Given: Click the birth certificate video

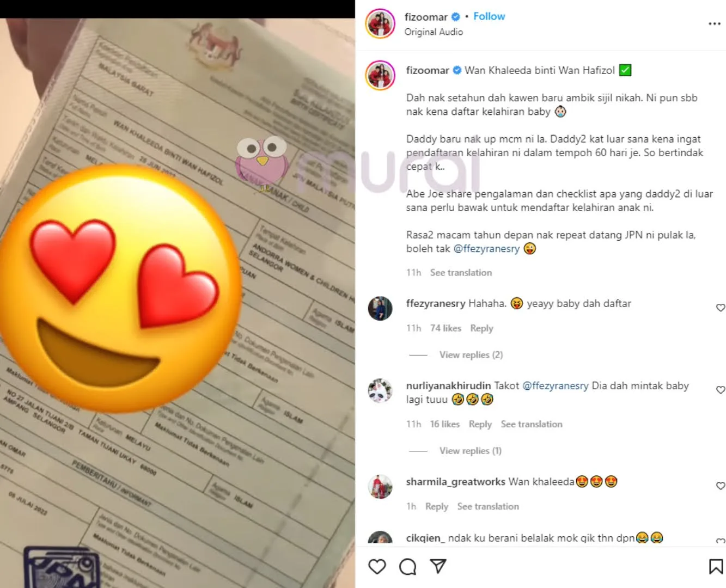Looking at the screenshot, I should click(x=178, y=303).
